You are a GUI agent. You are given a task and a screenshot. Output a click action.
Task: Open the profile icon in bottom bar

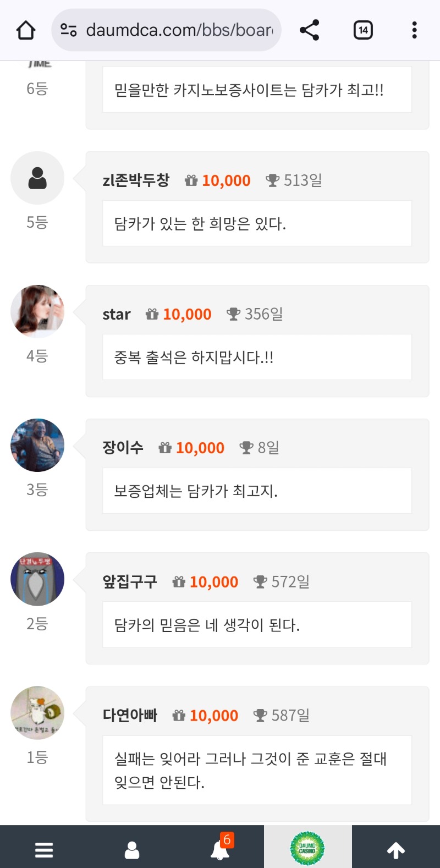(x=132, y=850)
